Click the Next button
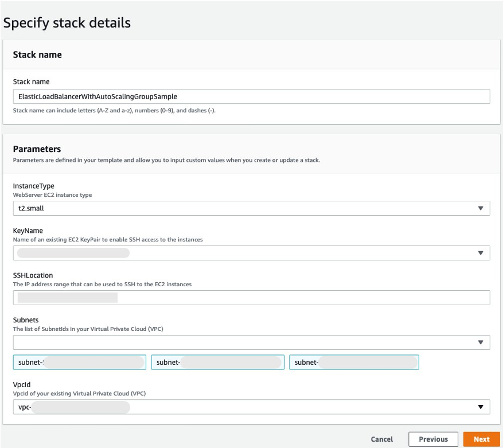 (482, 439)
